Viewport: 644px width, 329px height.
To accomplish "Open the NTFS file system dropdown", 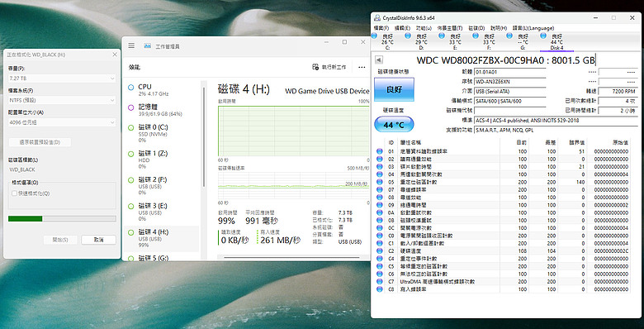I will pos(62,100).
